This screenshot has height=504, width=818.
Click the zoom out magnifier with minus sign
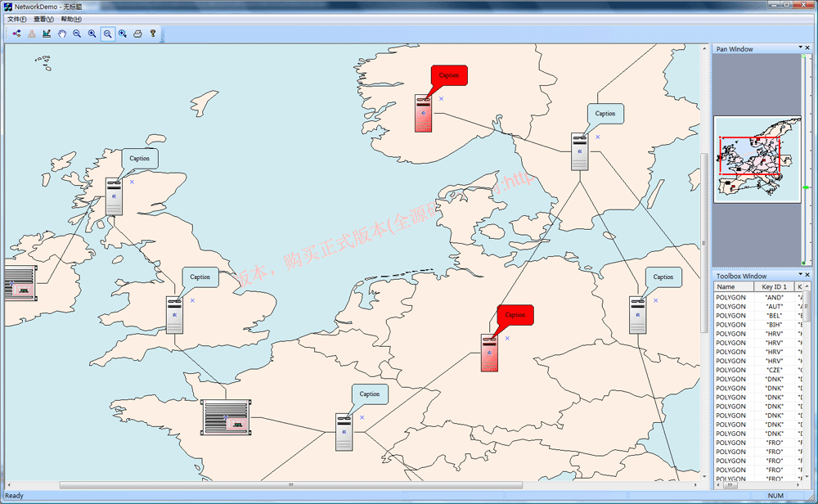coord(77,34)
